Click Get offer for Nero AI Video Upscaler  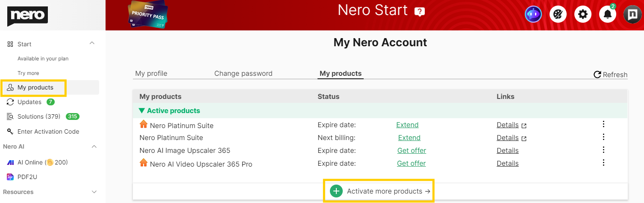point(412,163)
